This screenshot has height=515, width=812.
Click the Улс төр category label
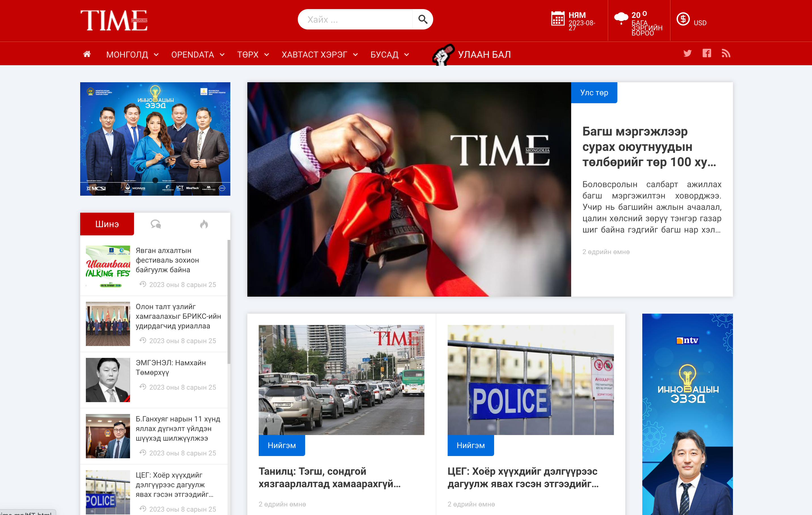coord(594,92)
